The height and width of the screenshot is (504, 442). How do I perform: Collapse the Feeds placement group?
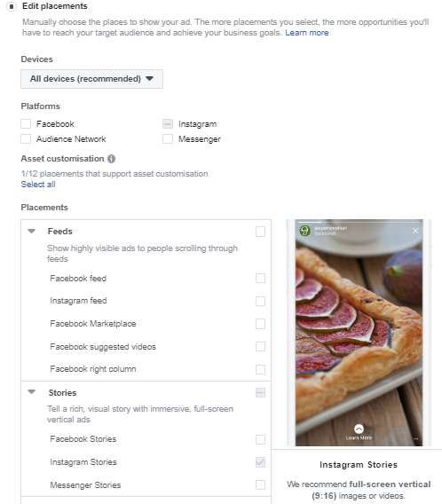pyautogui.click(x=31, y=231)
